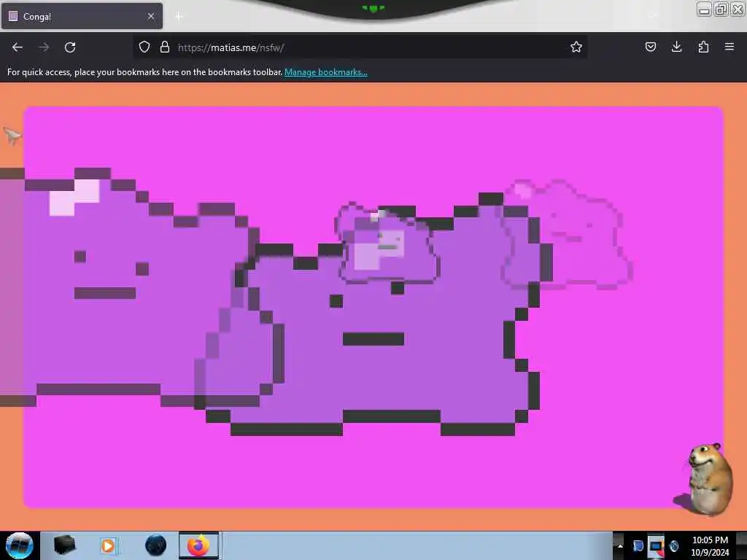Viewport: 747px width, 560px height.
Task: Open the Action Center flag icon
Action: pyautogui.click(x=638, y=545)
